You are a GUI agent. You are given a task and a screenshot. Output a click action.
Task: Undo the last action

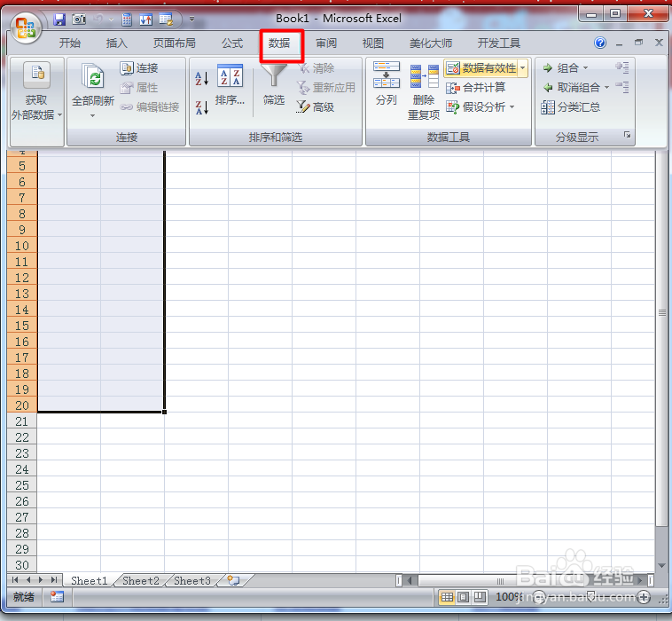98,20
